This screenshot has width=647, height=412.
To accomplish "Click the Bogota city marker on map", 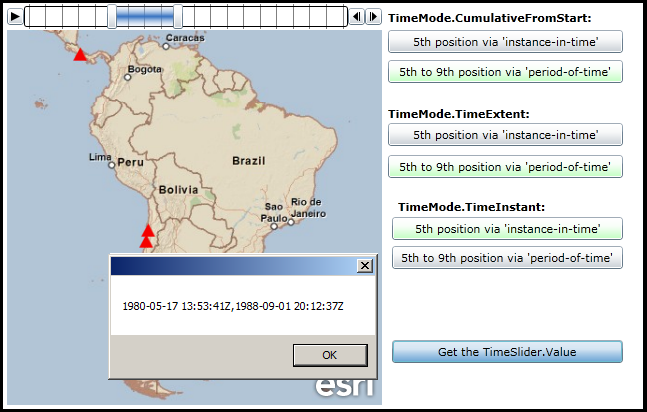I will [128, 76].
